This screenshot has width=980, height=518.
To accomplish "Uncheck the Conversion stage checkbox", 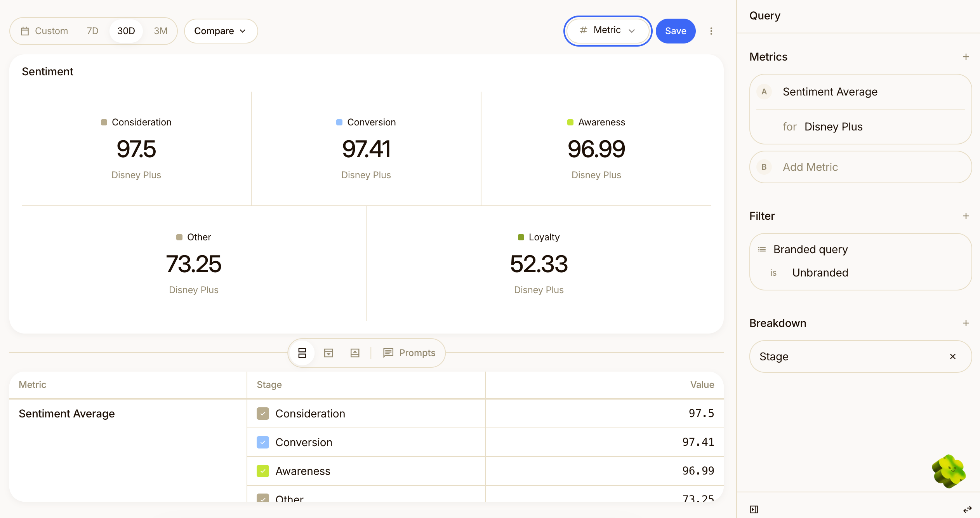I will tap(263, 442).
